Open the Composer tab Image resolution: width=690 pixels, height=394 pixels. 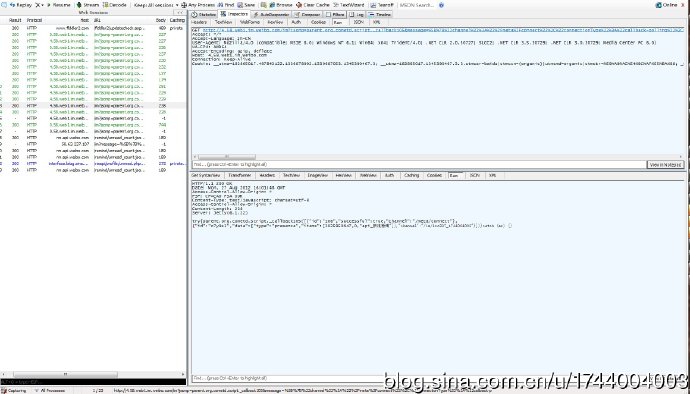(308, 14)
